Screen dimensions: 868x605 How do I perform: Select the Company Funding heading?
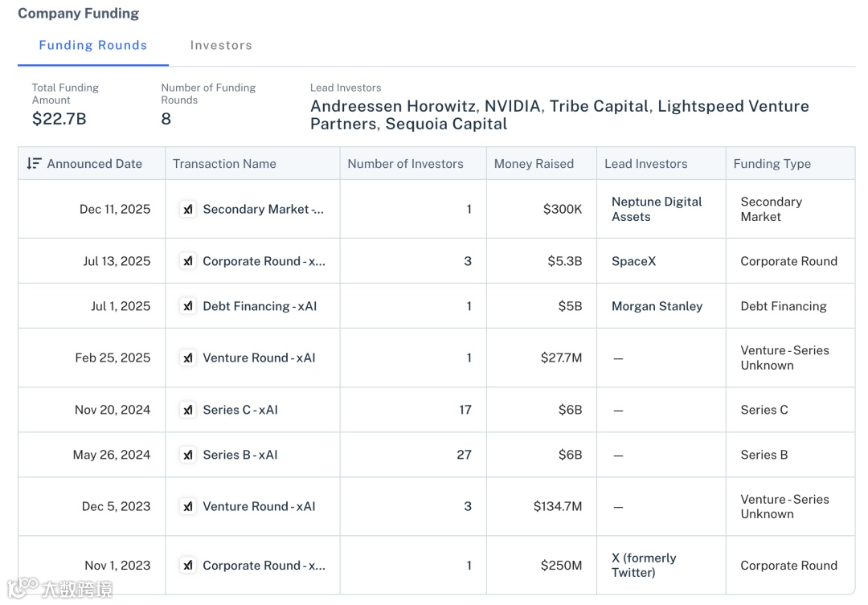point(78,14)
